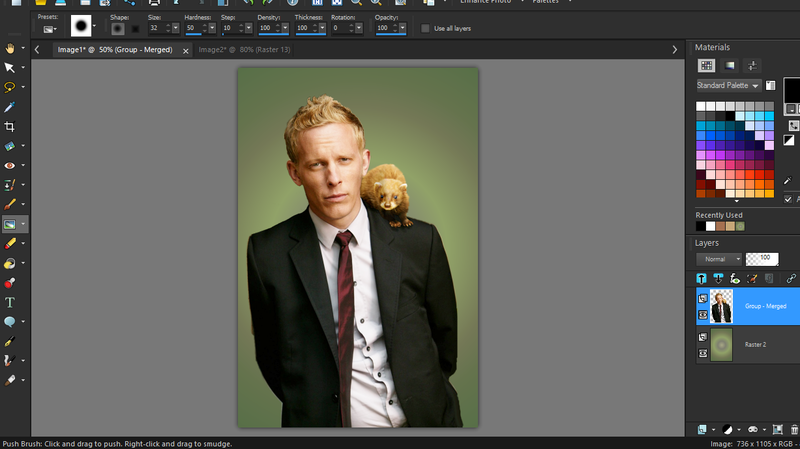This screenshot has height=449, width=800.
Task: Click the layer link chain icon
Action: tap(791, 279)
